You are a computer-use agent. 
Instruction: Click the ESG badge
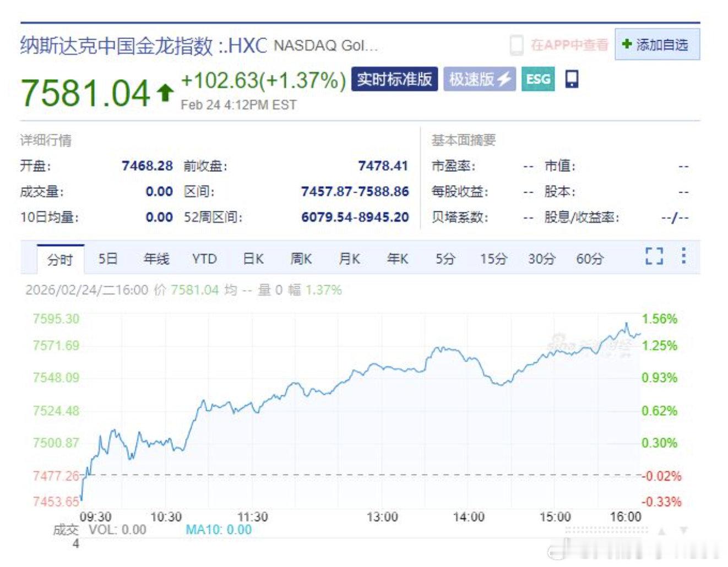tap(538, 79)
